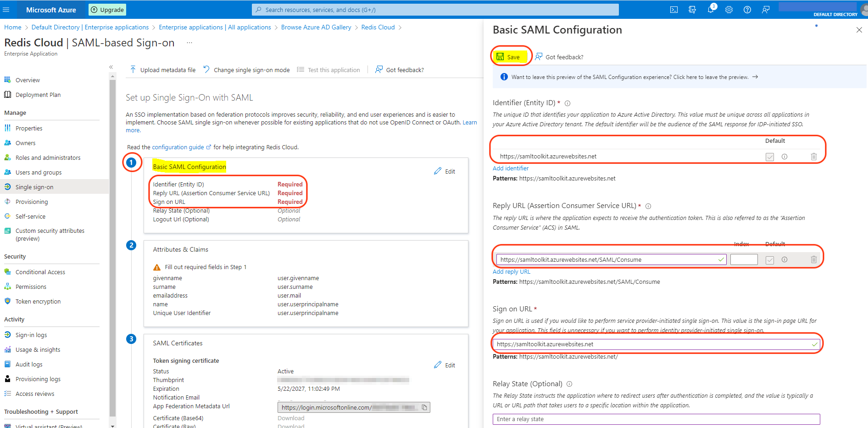Click info icon next to Relay State

(569, 384)
